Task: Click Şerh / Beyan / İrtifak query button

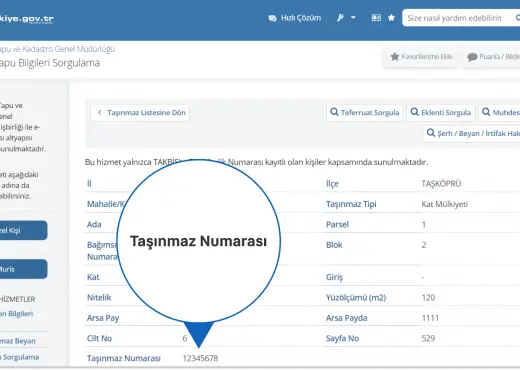Action: (x=472, y=133)
